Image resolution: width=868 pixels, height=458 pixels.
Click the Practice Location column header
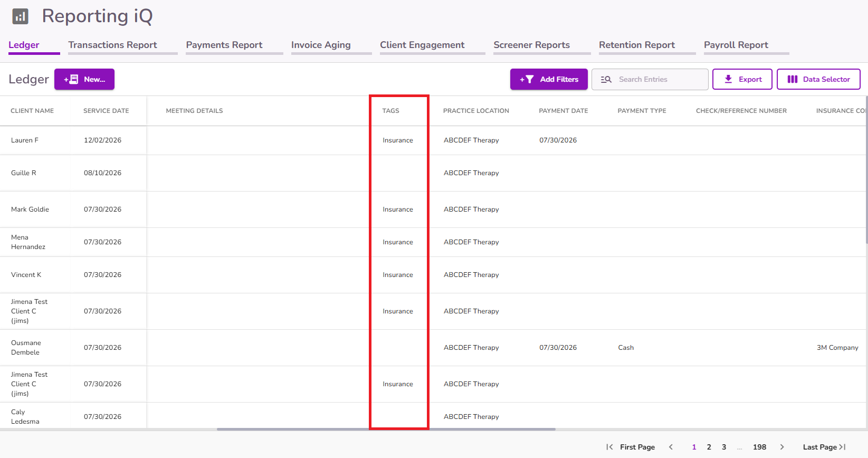pyautogui.click(x=476, y=111)
